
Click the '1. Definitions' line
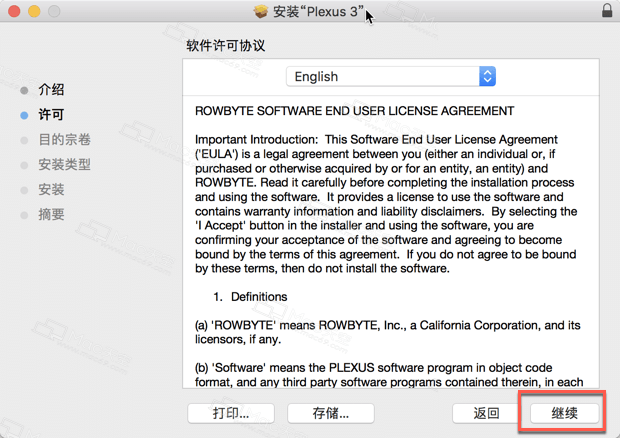(250, 297)
